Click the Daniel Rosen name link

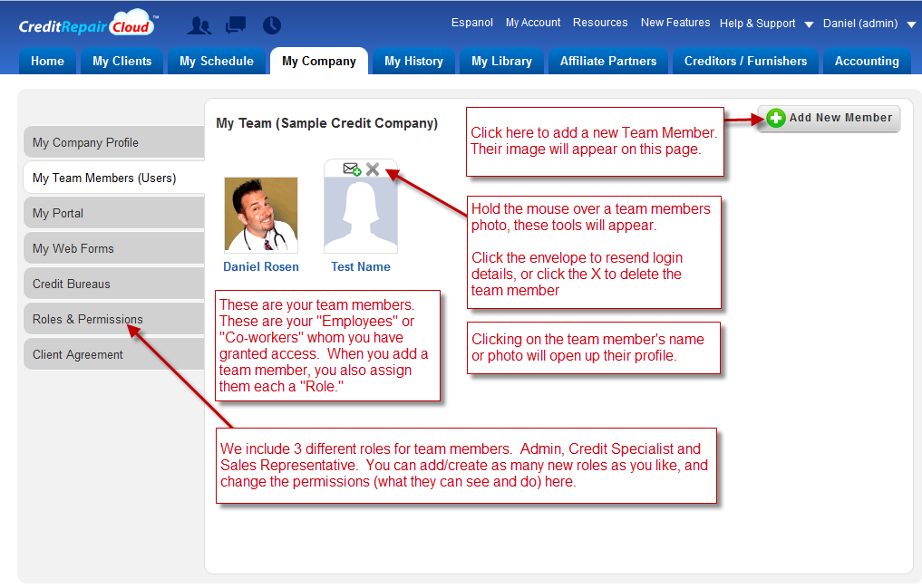tap(261, 266)
